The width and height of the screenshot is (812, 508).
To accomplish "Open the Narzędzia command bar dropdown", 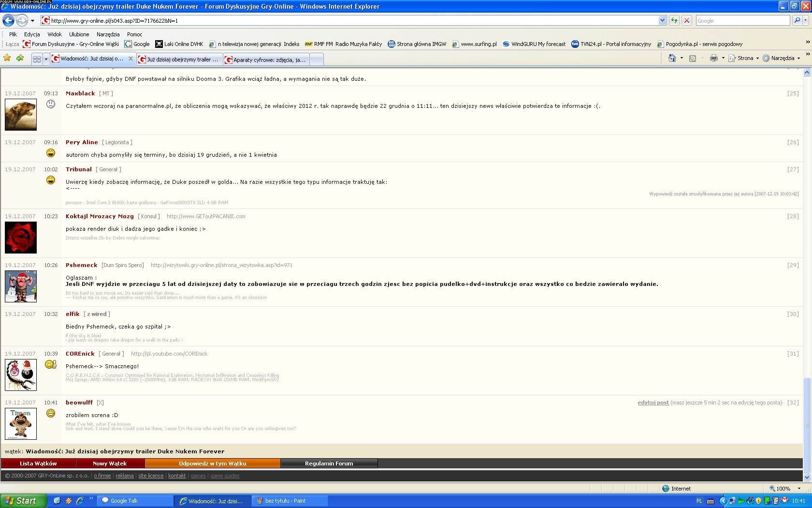I will [782, 58].
